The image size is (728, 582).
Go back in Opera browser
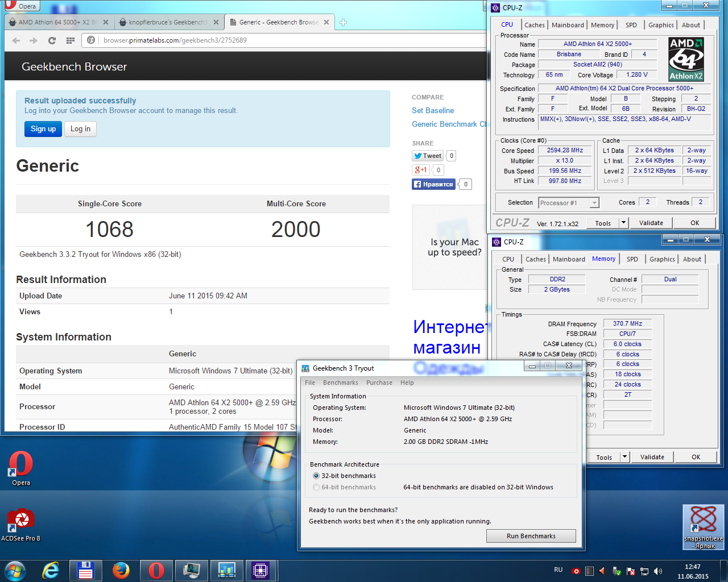[16, 40]
